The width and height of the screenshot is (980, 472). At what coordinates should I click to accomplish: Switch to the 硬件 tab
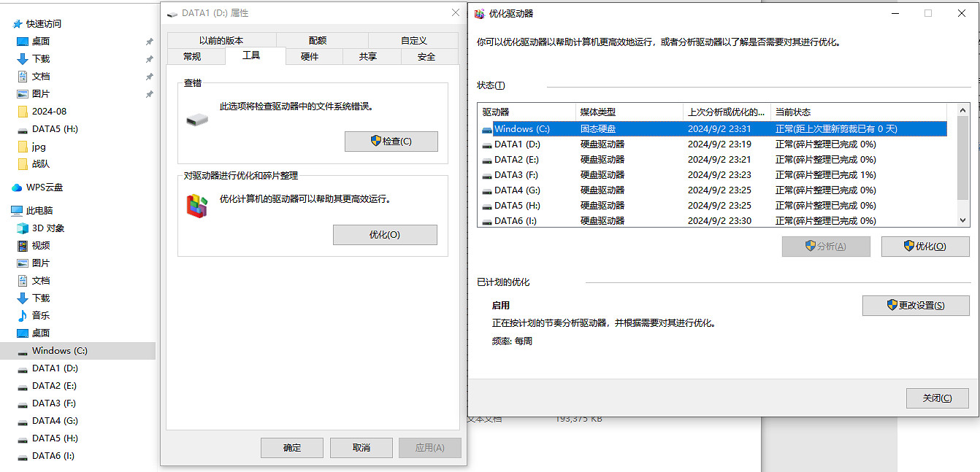310,57
